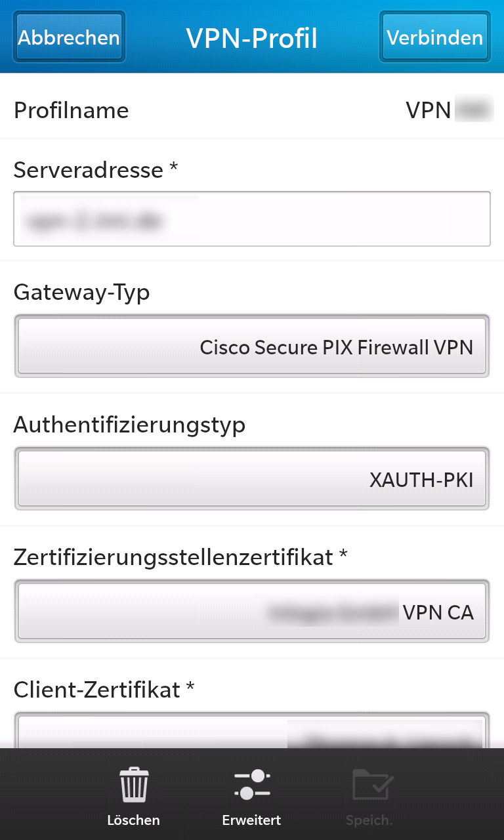Tap the Löschen trash can icon
Image resolution: width=504 pixels, height=840 pixels.
point(134,786)
